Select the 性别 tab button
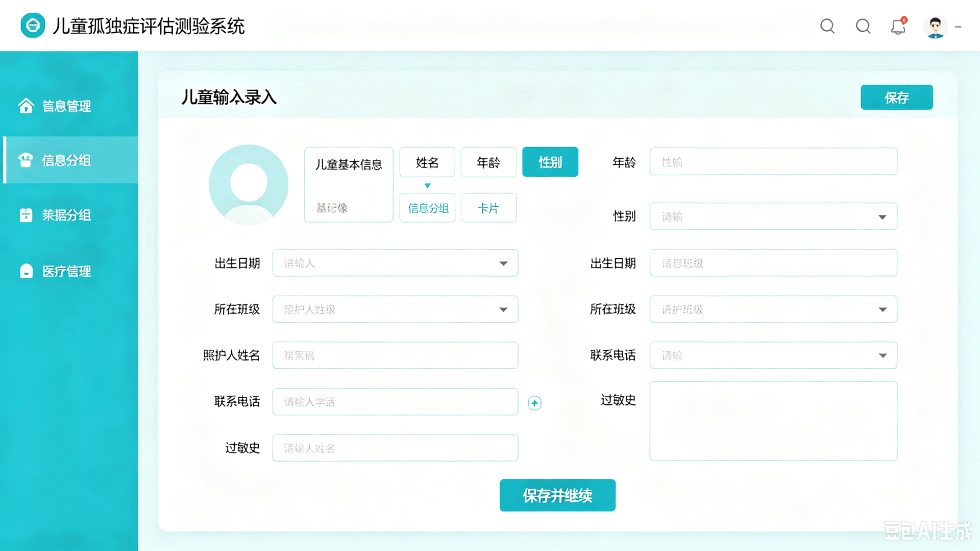 550,162
